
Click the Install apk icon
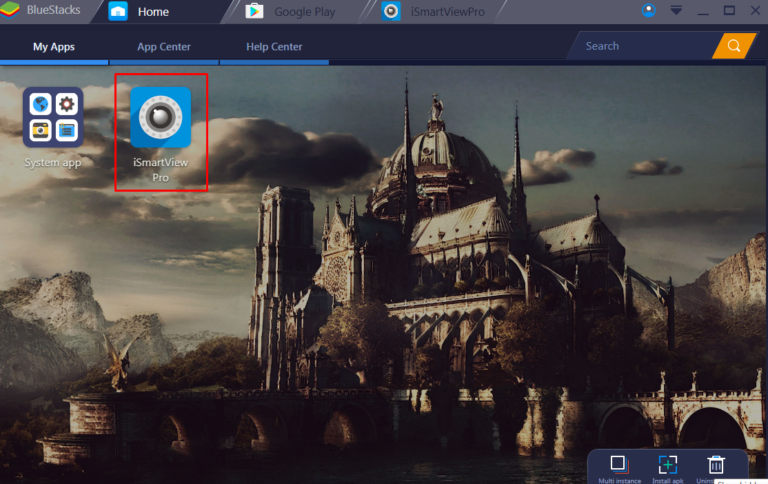(667, 464)
